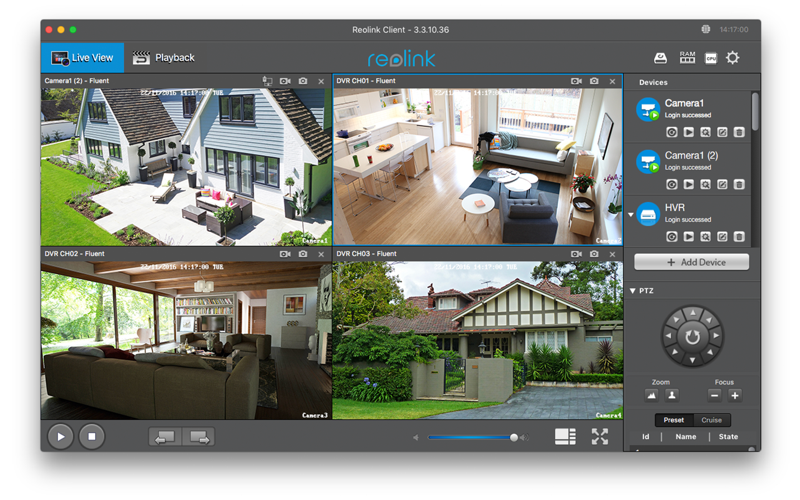Enter full screen view
The image size is (800, 500).
tap(600, 437)
